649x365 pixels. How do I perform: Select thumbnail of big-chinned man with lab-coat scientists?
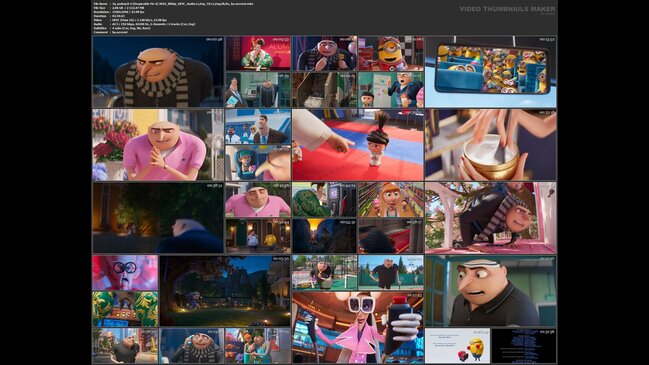click(258, 127)
